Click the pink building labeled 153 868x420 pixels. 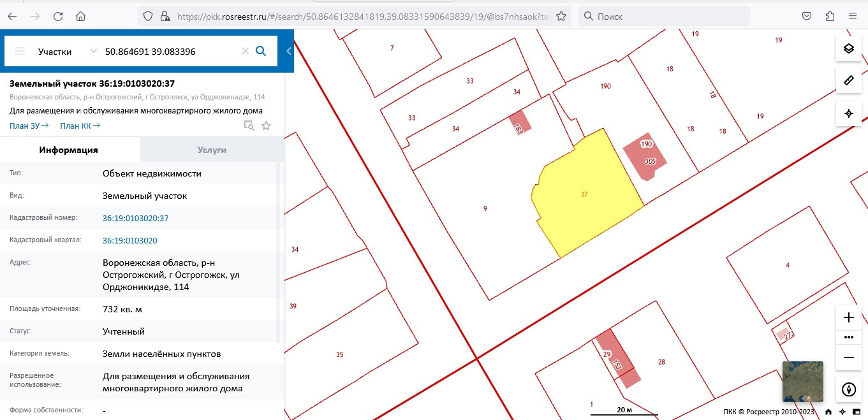(x=617, y=358)
